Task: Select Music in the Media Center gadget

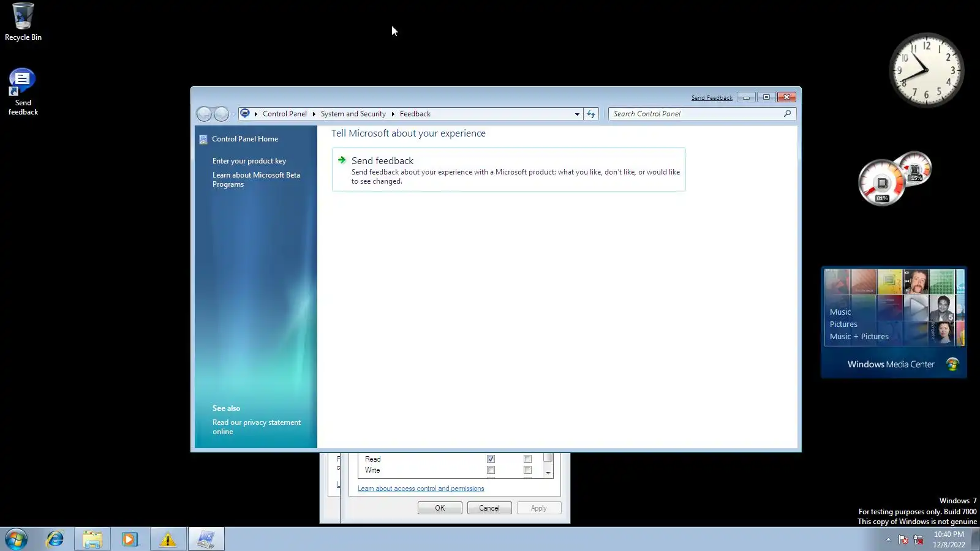Action: coord(840,312)
